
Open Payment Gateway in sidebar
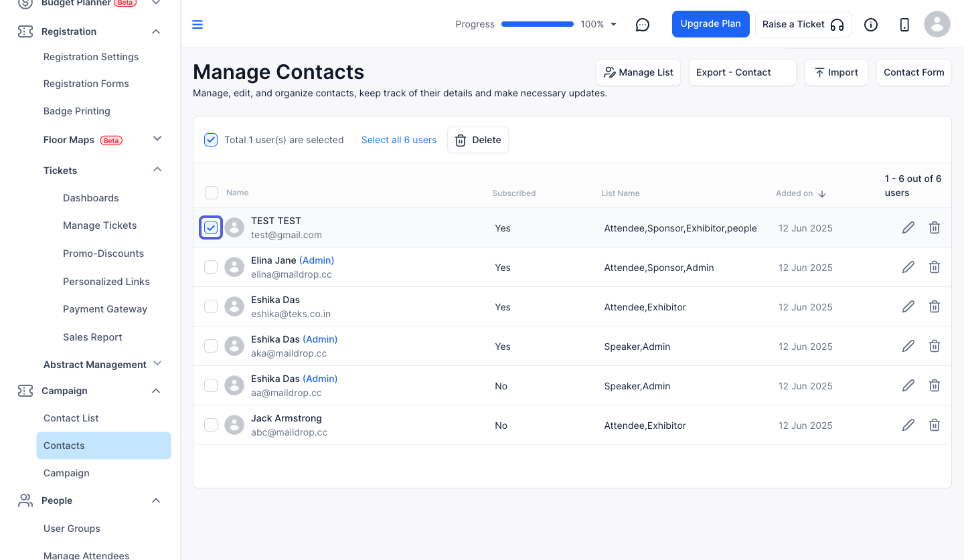105,309
